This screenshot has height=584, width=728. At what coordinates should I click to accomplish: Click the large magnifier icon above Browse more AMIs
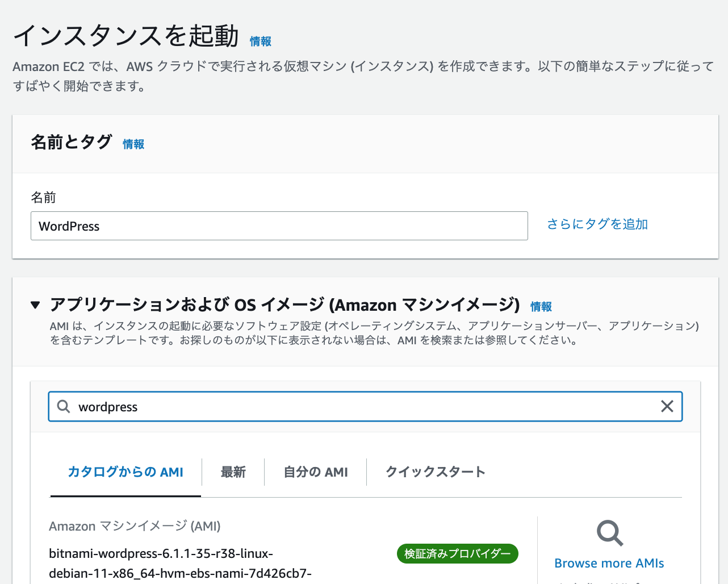(609, 533)
